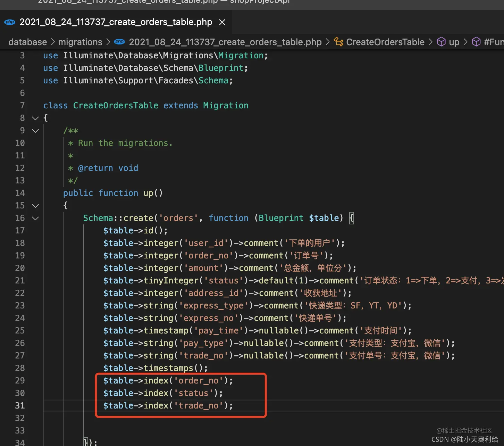Click the 'orders' string on line 16
504x446 pixels.
[178, 218]
